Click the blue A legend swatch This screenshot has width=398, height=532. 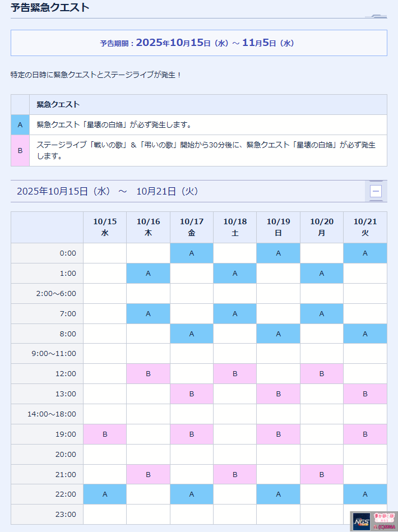(20, 125)
